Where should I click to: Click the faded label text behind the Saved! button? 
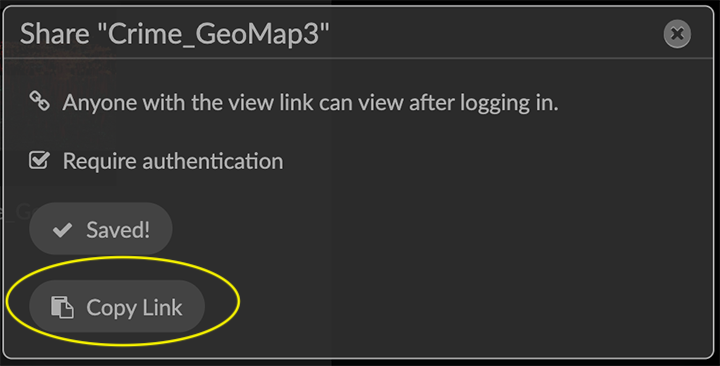coord(15,212)
